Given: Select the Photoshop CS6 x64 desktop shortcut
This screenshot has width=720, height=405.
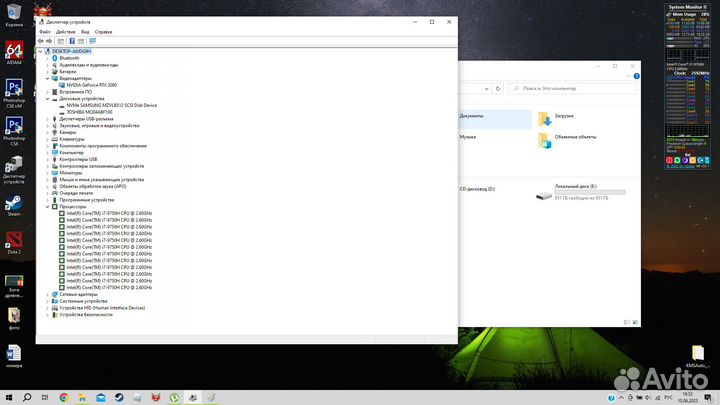Looking at the screenshot, I should pyautogui.click(x=14, y=93).
